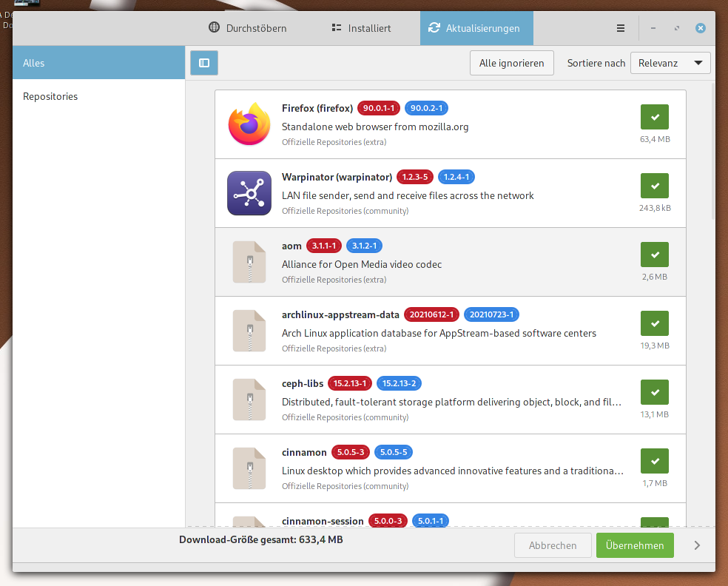Click the archlinux-appstream-data package icon
This screenshot has height=586, width=728.
coord(249,331)
